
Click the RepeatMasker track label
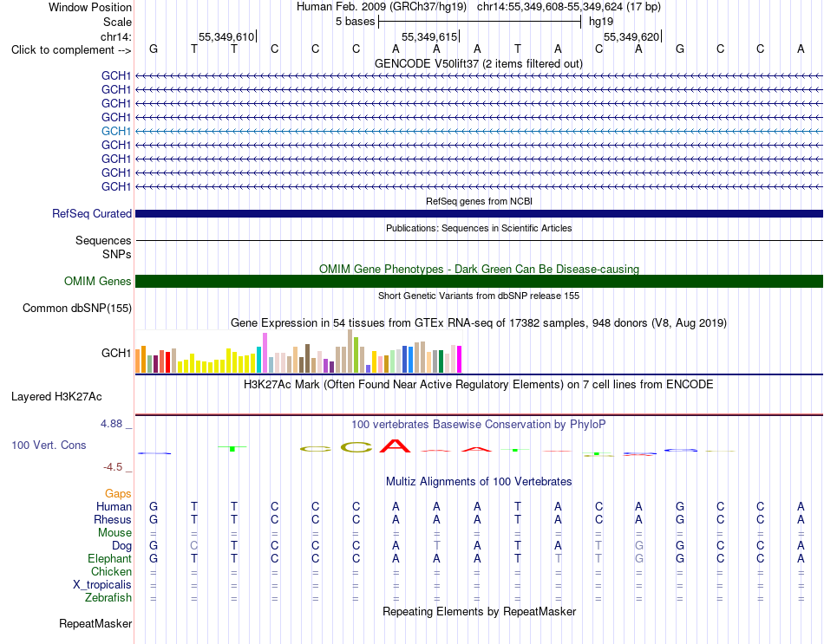coord(95,623)
